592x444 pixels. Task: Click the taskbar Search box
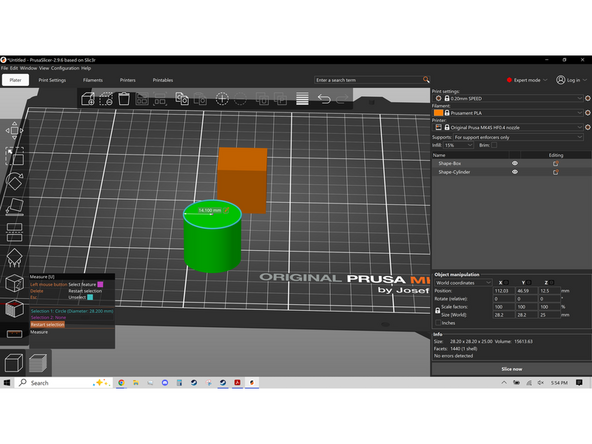64,383
